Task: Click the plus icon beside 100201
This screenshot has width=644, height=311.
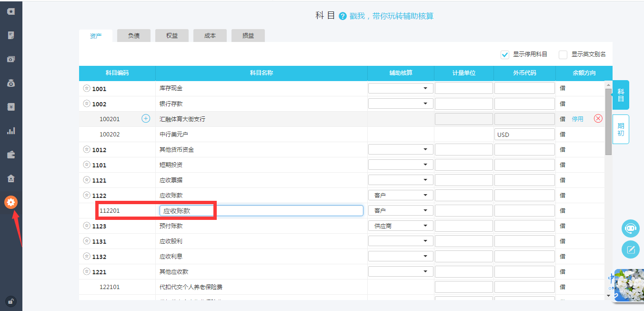Action: pyautogui.click(x=146, y=119)
